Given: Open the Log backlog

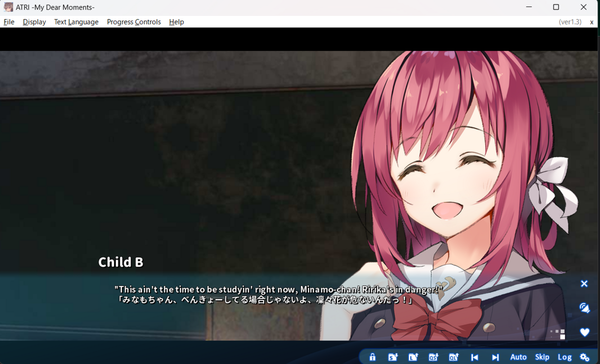Looking at the screenshot, I should click(x=564, y=357).
